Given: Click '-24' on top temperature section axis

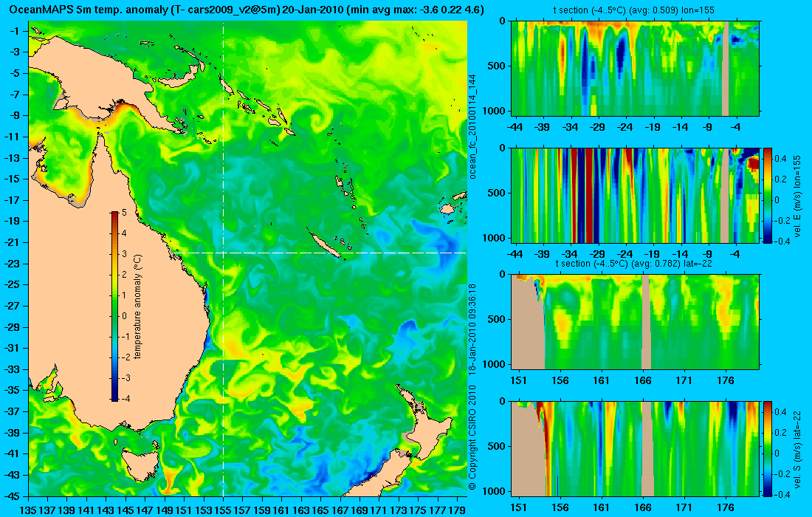Looking at the screenshot, I should [625, 127].
